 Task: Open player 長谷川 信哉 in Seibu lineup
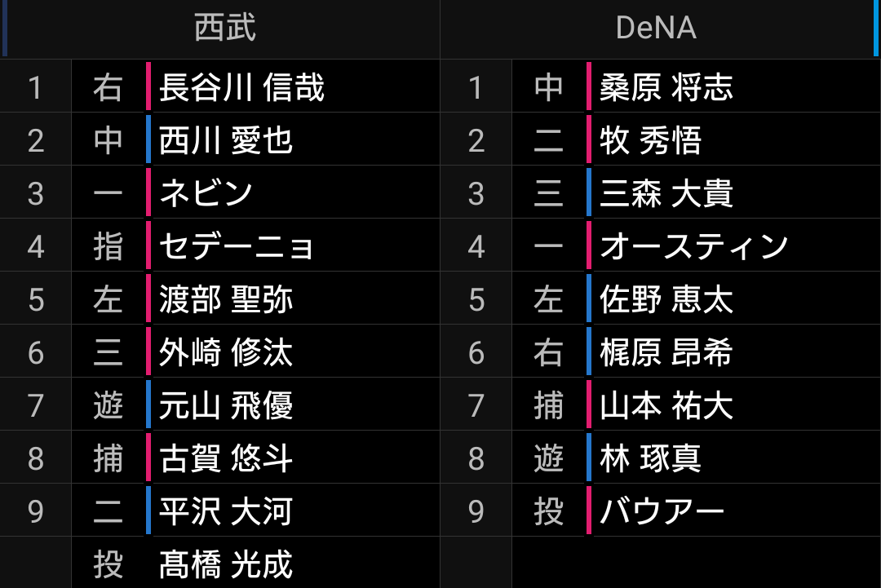[x=241, y=87]
